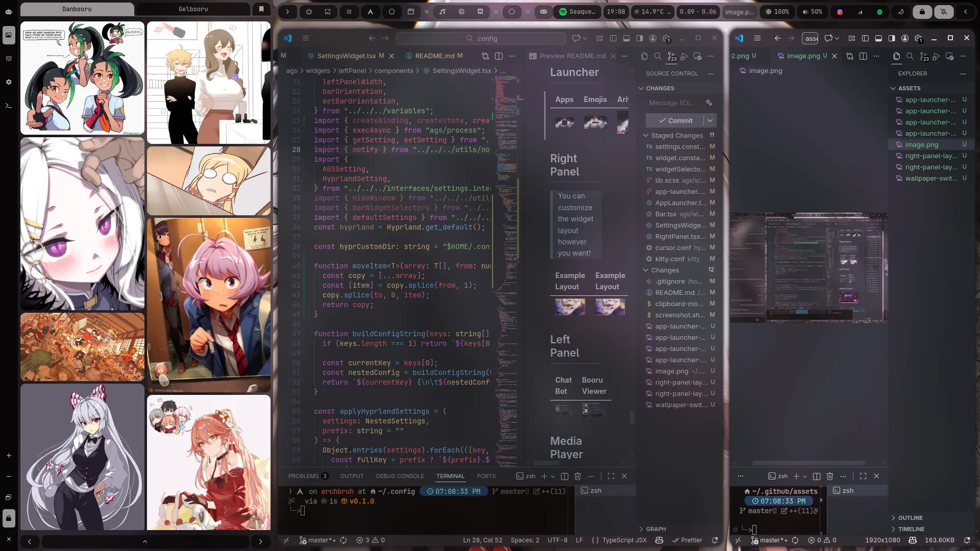This screenshot has height=551, width=980.
Task: Click Copilot status icon beside Prettier
Action: click(659, 540)
